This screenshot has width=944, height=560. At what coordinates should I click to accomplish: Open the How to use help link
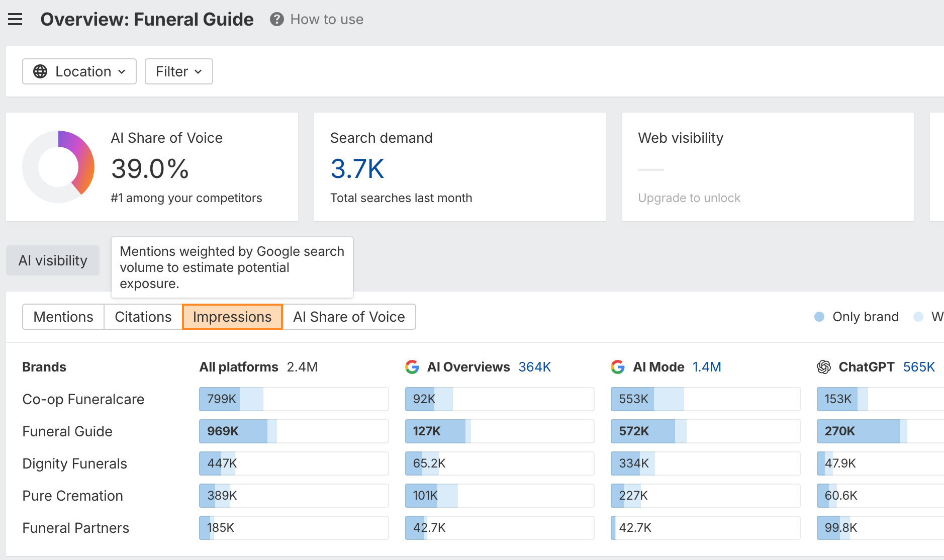[x=326, y=20]
